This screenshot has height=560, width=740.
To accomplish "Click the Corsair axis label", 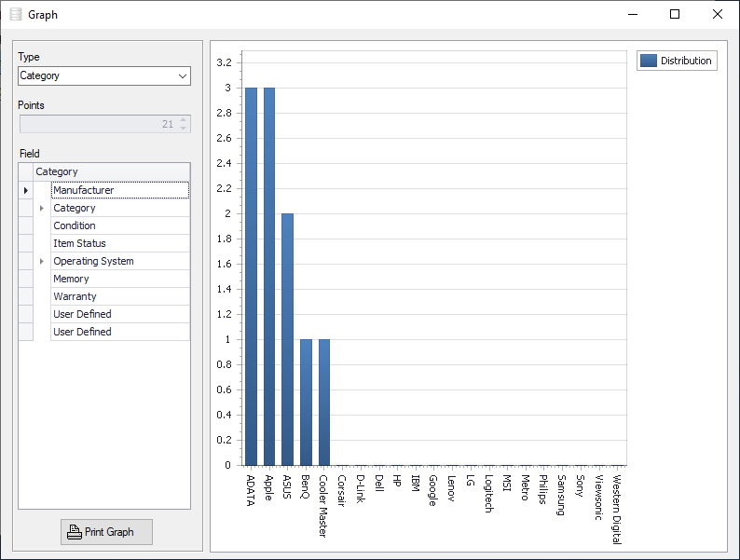I will [342, 491].
